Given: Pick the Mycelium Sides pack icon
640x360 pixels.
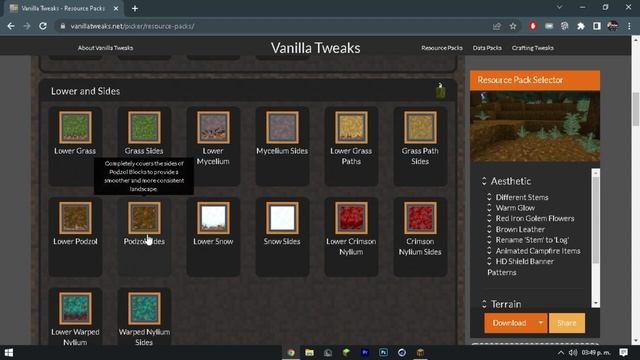Looking at the screenshot, I should click(x=282, y=127).
